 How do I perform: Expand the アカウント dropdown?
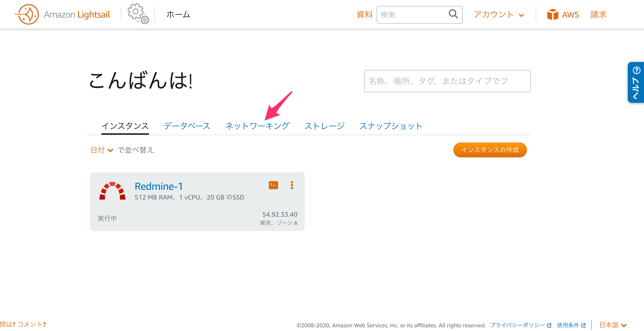(499, 15)
